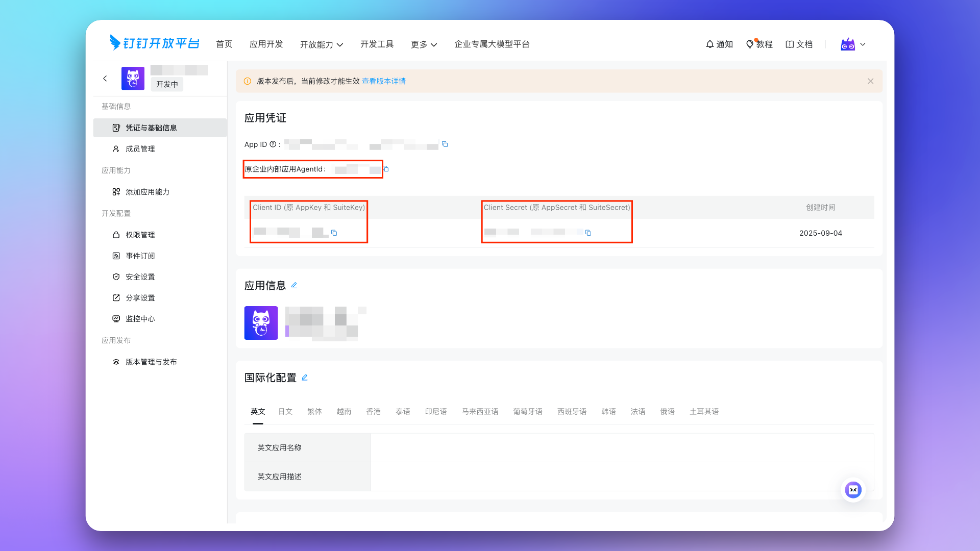The width and height of the screenshot is (980, 551).
Task: Copy the Client ID value
Action: (334, 233)
